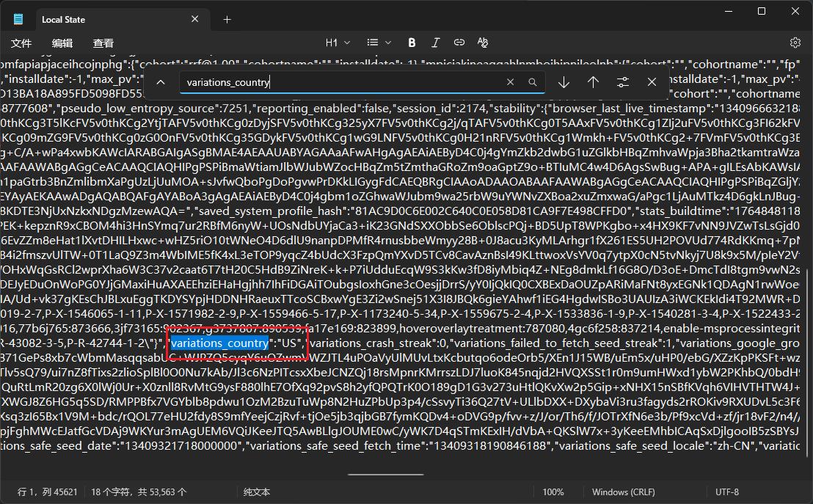Open the list style dropdown
The height and width of the screenshot is (504, 813).
point(379,43)
